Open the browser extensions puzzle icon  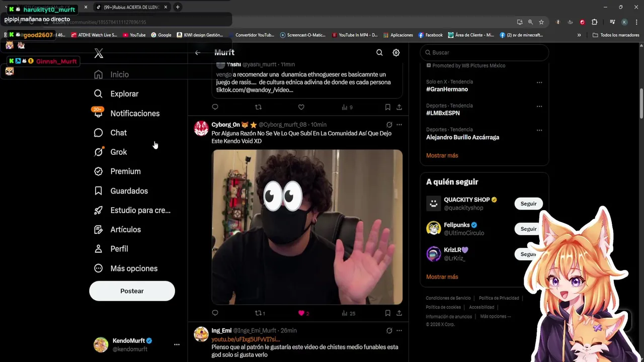[x=595, y=22]
